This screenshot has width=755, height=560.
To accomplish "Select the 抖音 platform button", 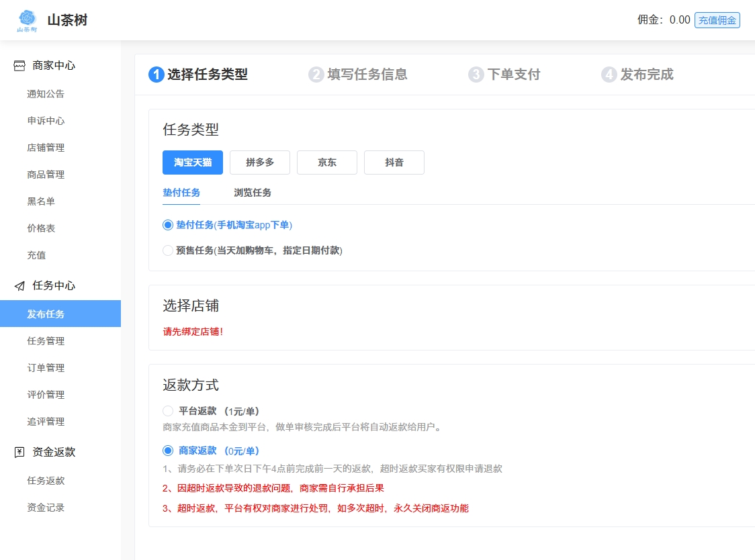I will 394,162.
